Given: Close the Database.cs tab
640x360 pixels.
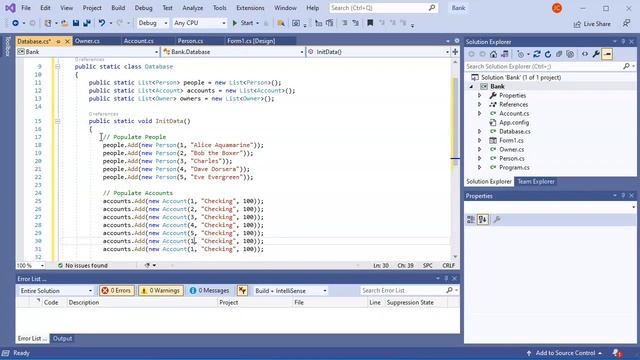Looking at the screenshot, I should [67, 41].
